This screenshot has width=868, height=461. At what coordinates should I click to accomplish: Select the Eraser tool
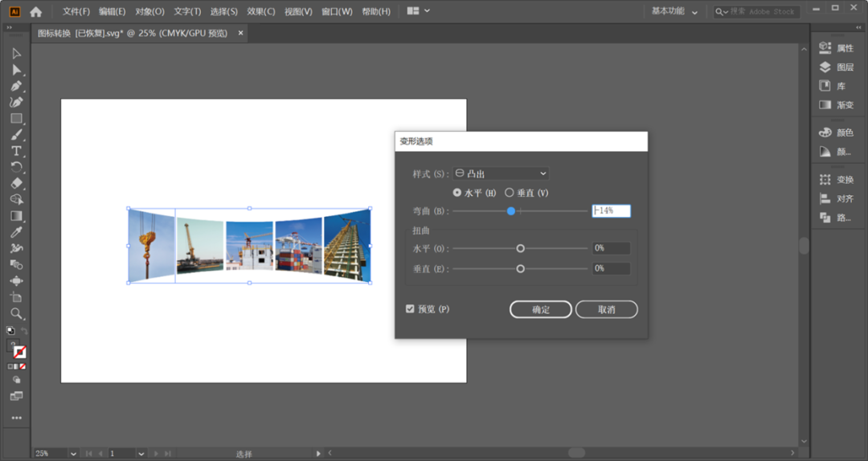click(x=16, y=183)
